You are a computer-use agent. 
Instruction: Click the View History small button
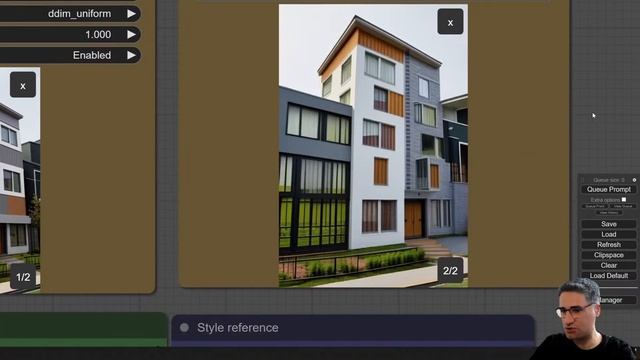coord(609,213)
